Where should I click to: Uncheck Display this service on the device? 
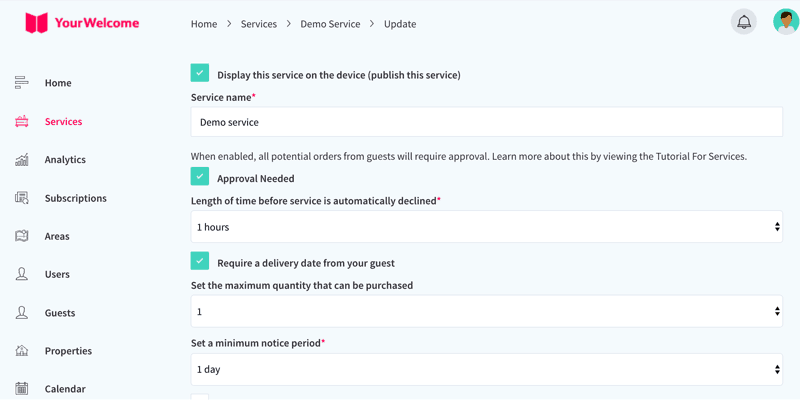[199, 73]
